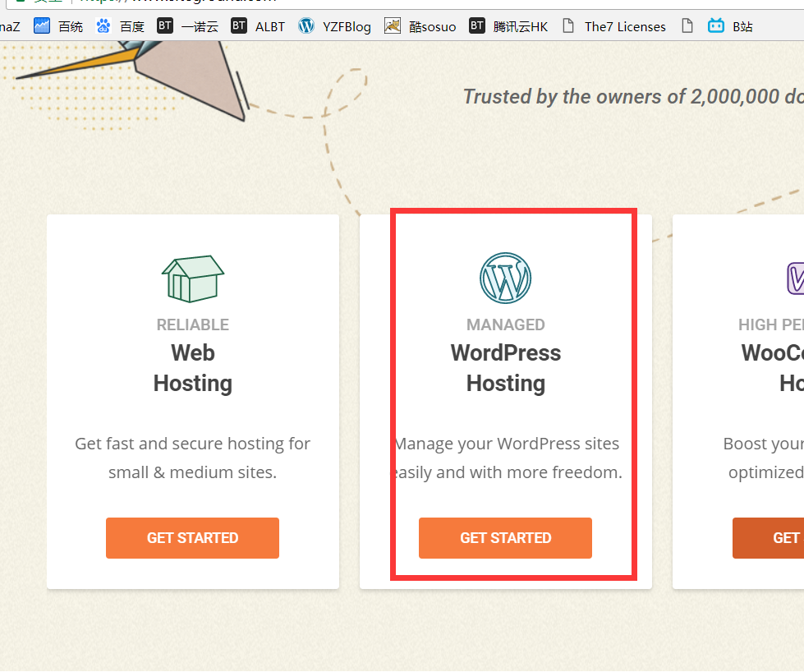The image size is (804, 672).
Task: Select the WordPress Hosting card heading
Action: 505,368
